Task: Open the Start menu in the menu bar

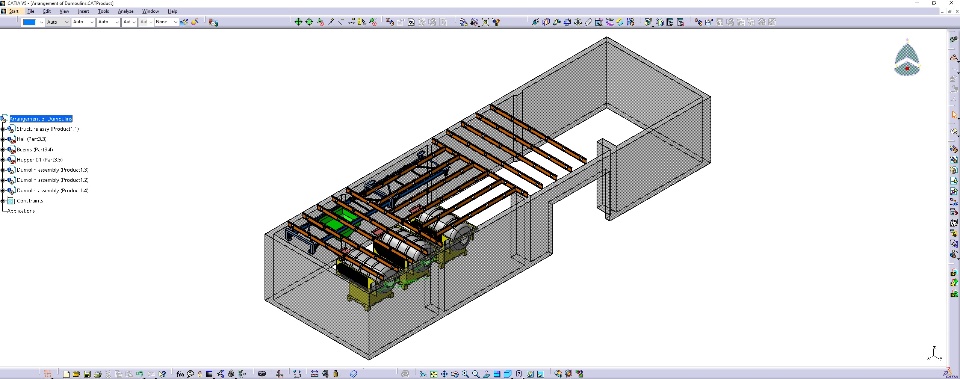Action: 13,11
